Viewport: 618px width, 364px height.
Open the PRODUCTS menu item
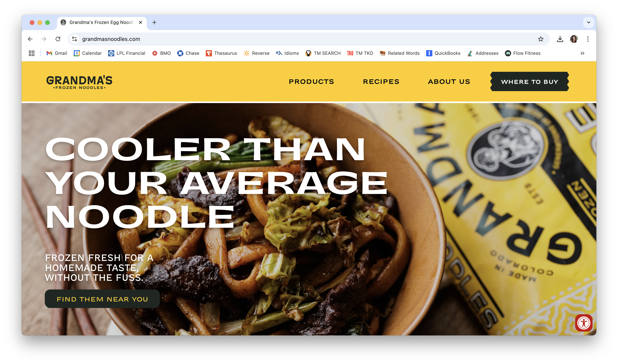pos(312,82)
